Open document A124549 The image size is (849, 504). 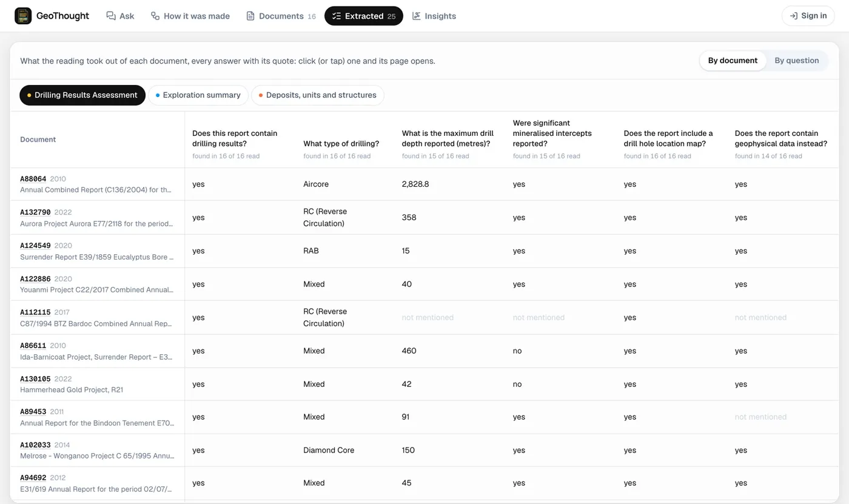coord(35,246)
